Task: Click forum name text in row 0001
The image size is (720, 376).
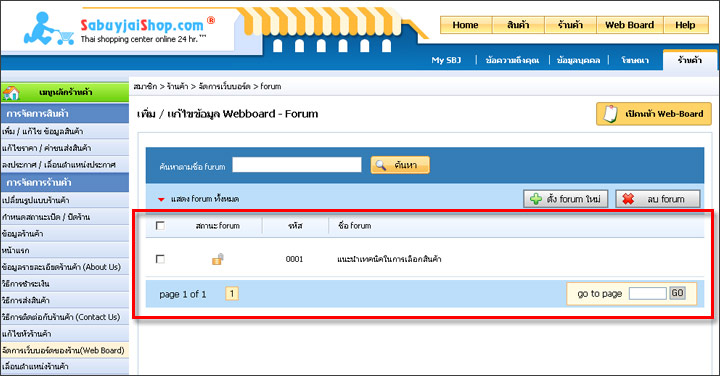Action: point(389,259)
